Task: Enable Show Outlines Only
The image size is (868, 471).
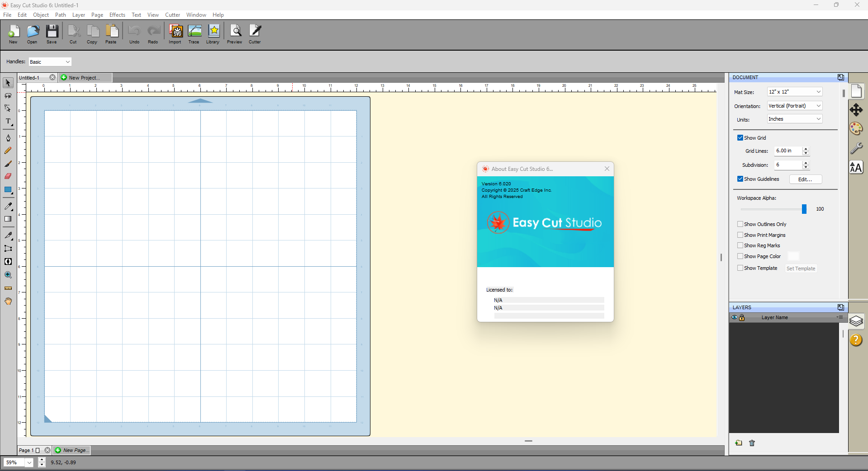Action: [740, 224]
